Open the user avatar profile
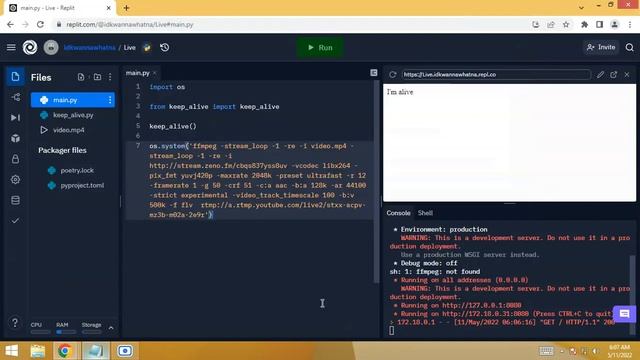 (x=51, y=48)
